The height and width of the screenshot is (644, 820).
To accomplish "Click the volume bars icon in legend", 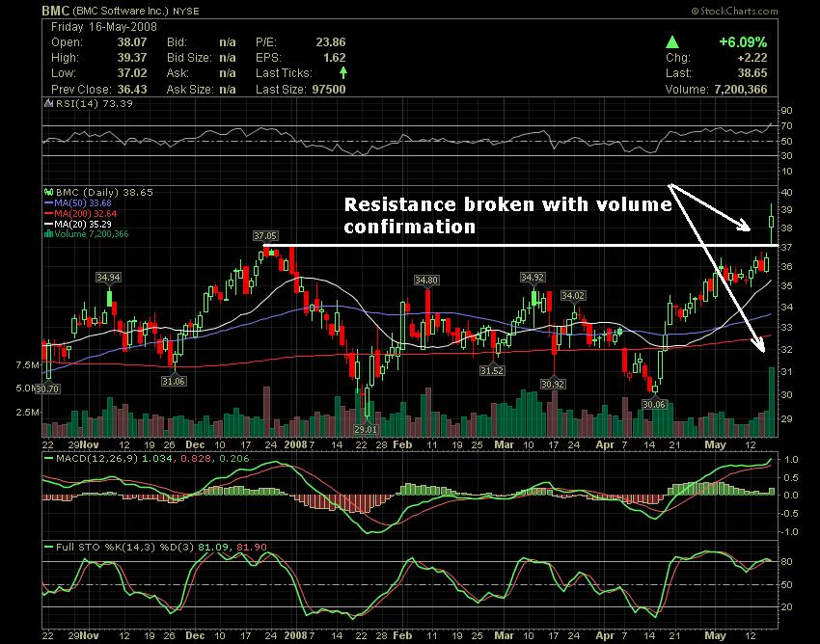I will tap(49, 233).
